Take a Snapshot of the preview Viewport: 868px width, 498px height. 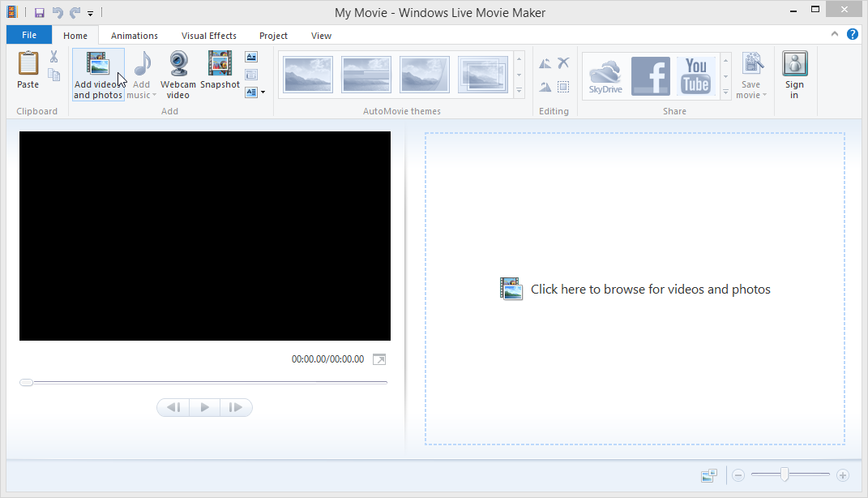click(x=220, y=71)
